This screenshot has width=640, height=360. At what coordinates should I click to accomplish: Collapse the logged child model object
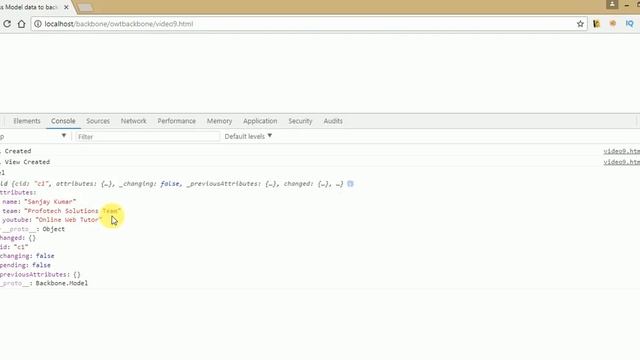(171, 184)
